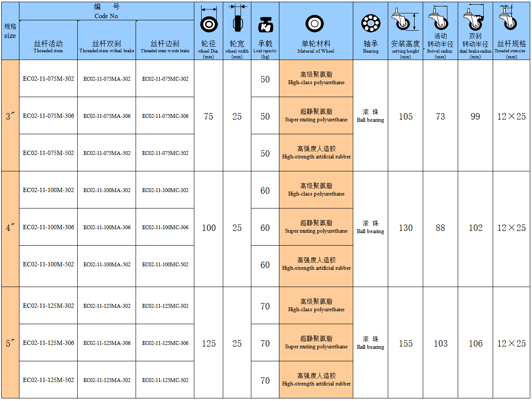This screenshot has width=532, height=401.
Task: Select the 3″ size cell
Action: (10, 116)
